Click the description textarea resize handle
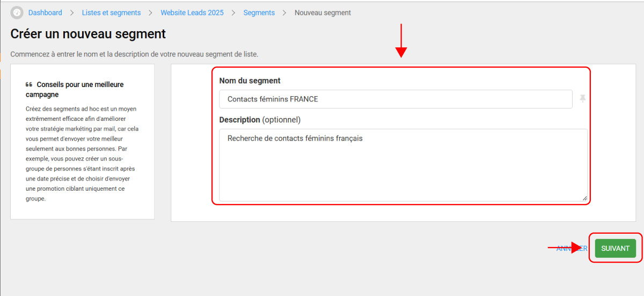 tap(584, 198)
